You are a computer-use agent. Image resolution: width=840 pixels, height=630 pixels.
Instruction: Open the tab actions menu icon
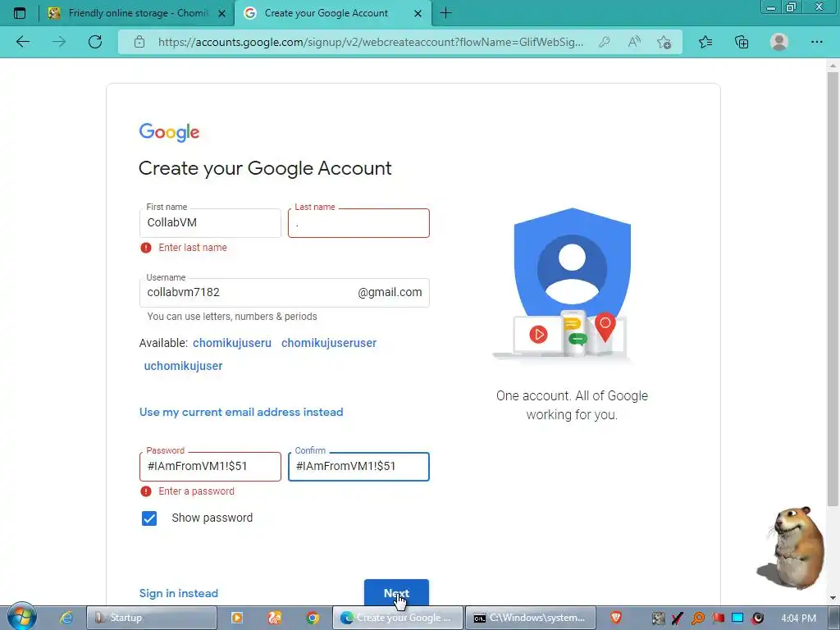click(x=20, y=13)
